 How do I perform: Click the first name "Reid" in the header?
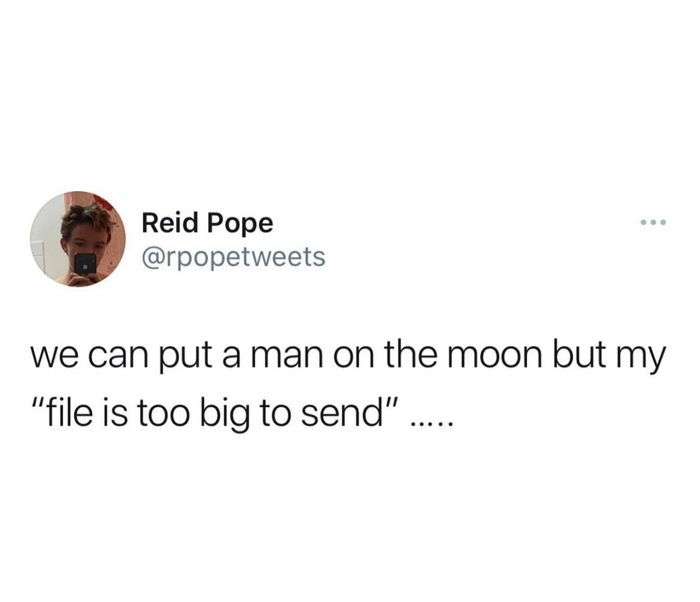point(169,222)
